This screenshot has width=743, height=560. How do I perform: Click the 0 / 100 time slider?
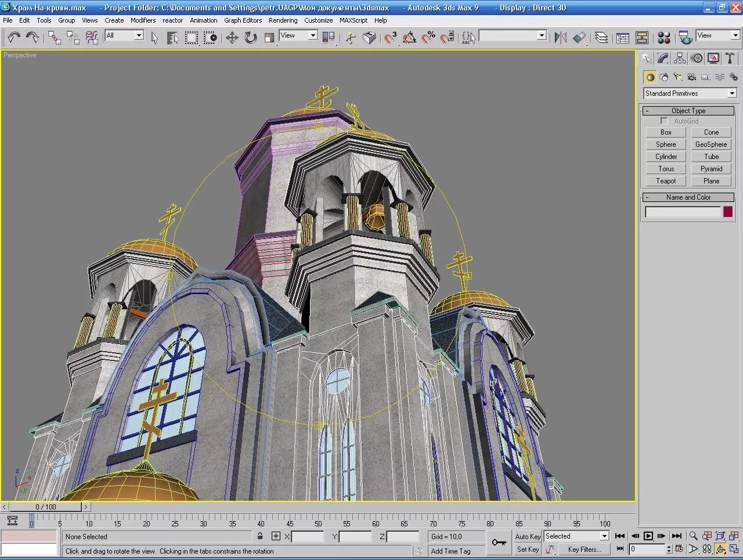click(x=46, y=507)
